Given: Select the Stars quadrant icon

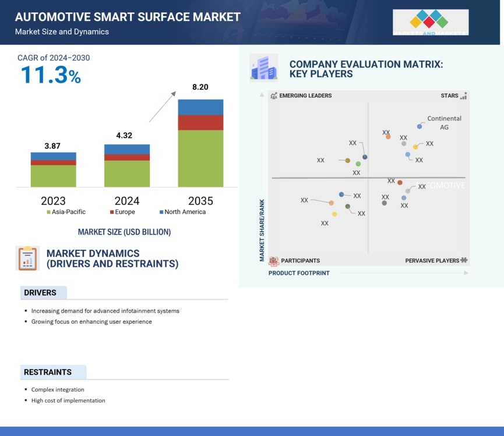Looking at the screenshot, I should [x=463, y=95].
